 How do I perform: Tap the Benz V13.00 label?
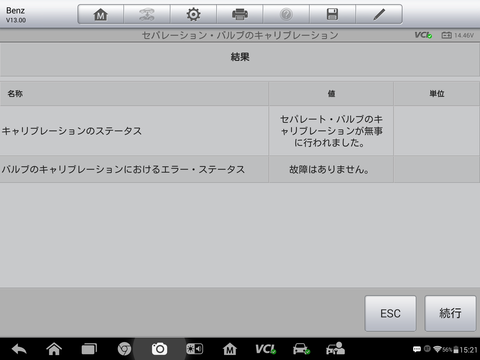[16, 15]
